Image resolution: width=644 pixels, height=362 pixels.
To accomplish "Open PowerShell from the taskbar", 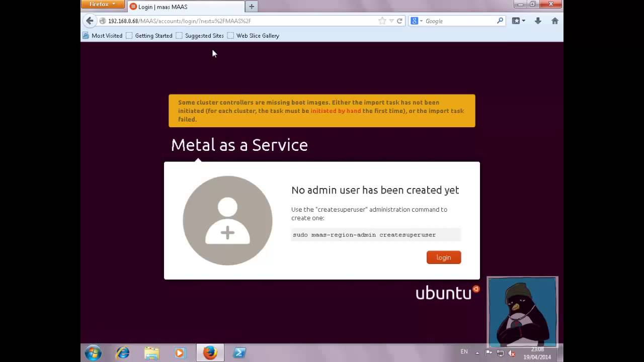I will 239,353.
